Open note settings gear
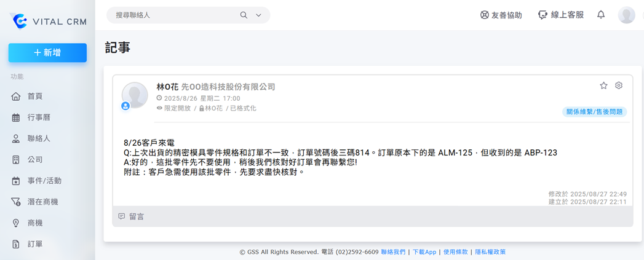Viewport: 644px width, 260px height. point(619,85)
